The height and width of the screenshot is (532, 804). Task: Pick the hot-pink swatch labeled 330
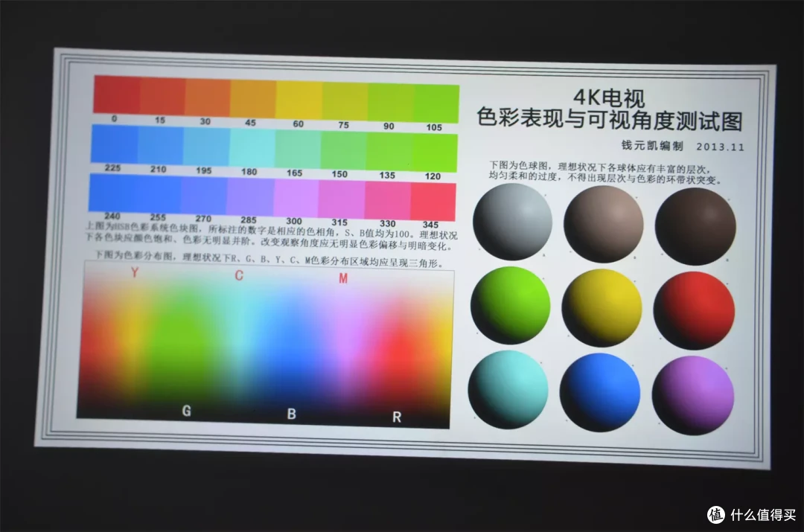[x=388, y=202]
